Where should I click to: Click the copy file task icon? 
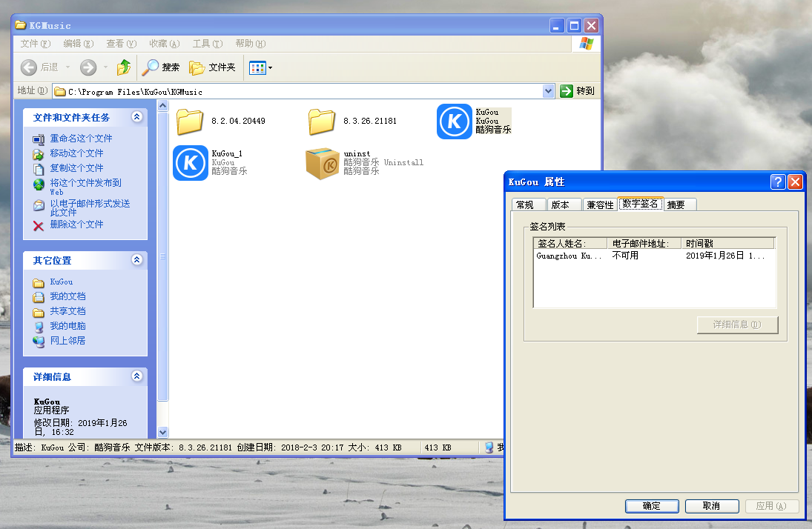click(x=39, y=169)
